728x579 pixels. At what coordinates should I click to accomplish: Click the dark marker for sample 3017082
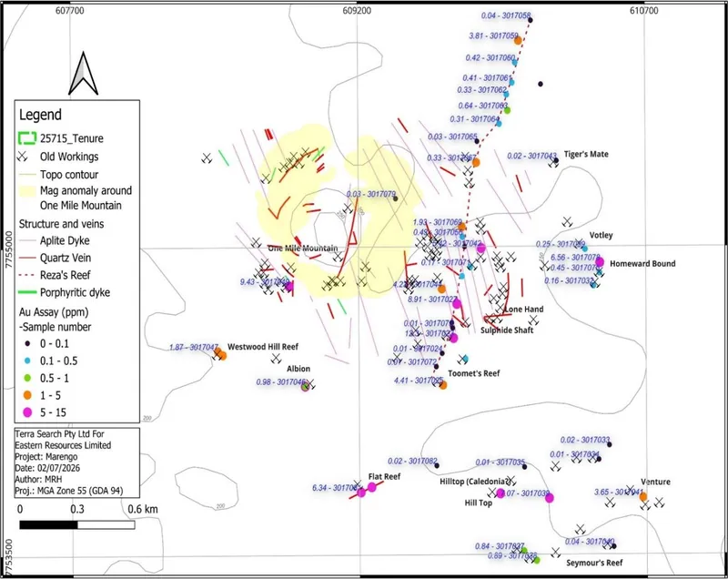pyautogui.click(x=437, y=466)
